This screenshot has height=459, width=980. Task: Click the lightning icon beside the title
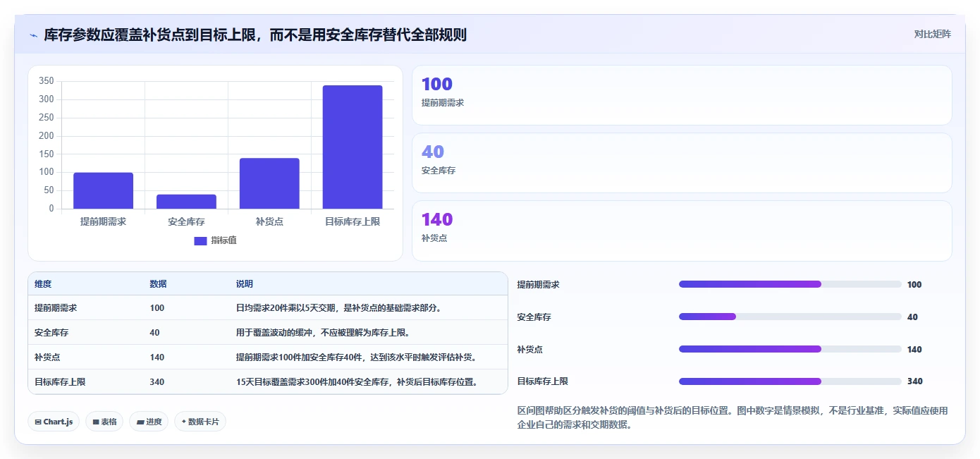[33, 35]
